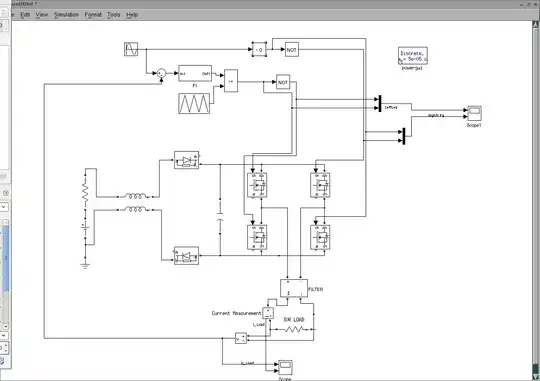
Task: Open the Edit menu
Action: tap(25, 15)
